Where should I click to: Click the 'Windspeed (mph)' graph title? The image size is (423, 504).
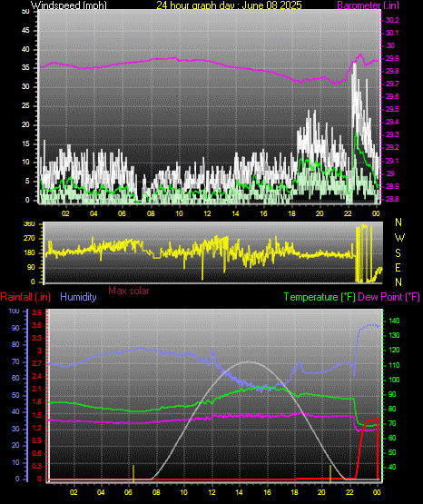[69, 5]
